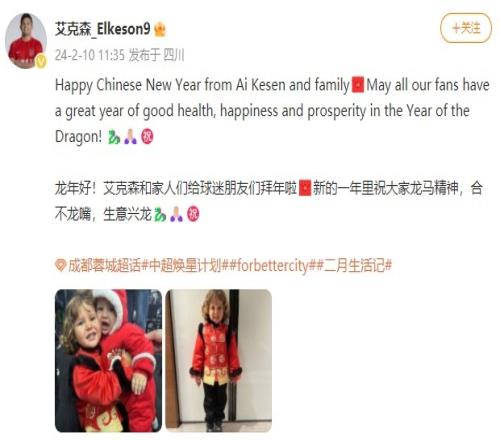500x440 pixels.
Task: Click the green dragon emoji after 'Dragon!'
Action: coord(114,137)
